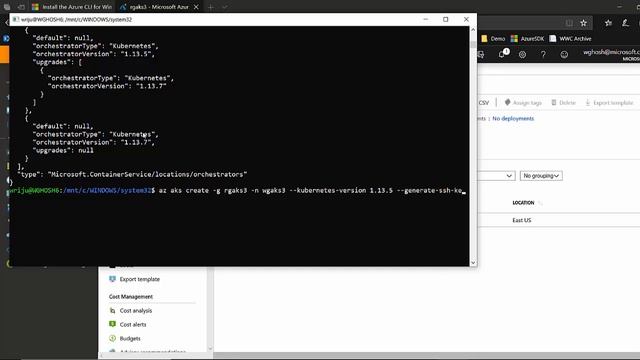Click terminal scrollbar down arrow
This screenshot has height=360, width=640.
[x=473, y=263]
